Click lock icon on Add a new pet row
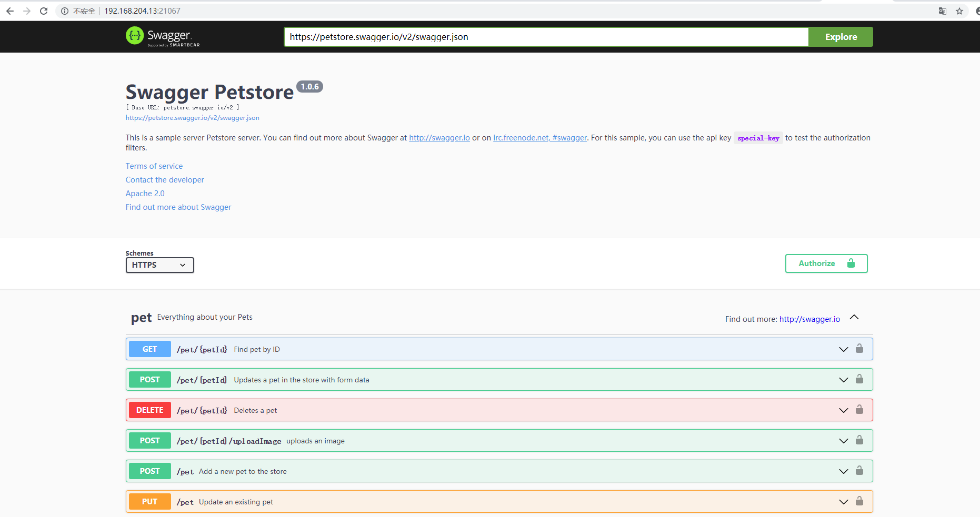Screen dimensions: 980x517 point(859,470)
